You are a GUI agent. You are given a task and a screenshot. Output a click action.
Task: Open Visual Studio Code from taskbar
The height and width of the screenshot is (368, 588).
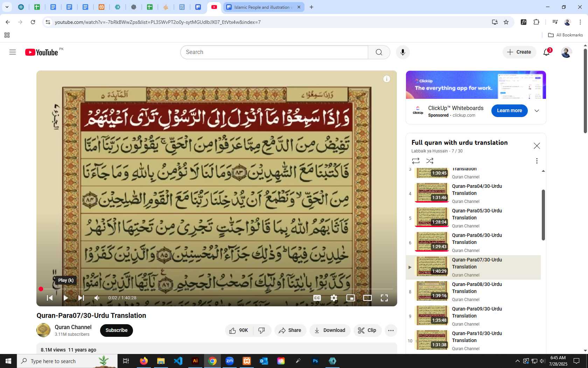[178, 361]
